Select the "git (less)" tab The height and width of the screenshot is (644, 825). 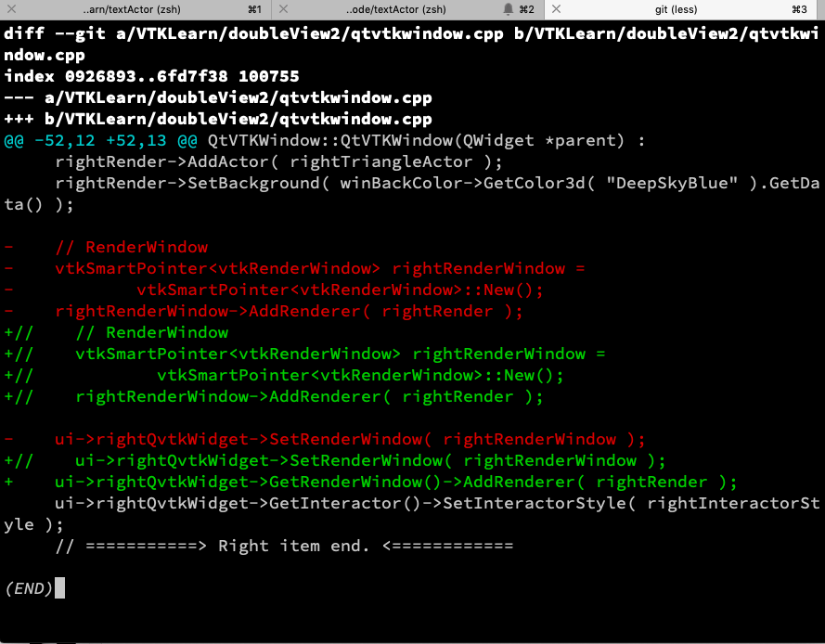(677, 10)
